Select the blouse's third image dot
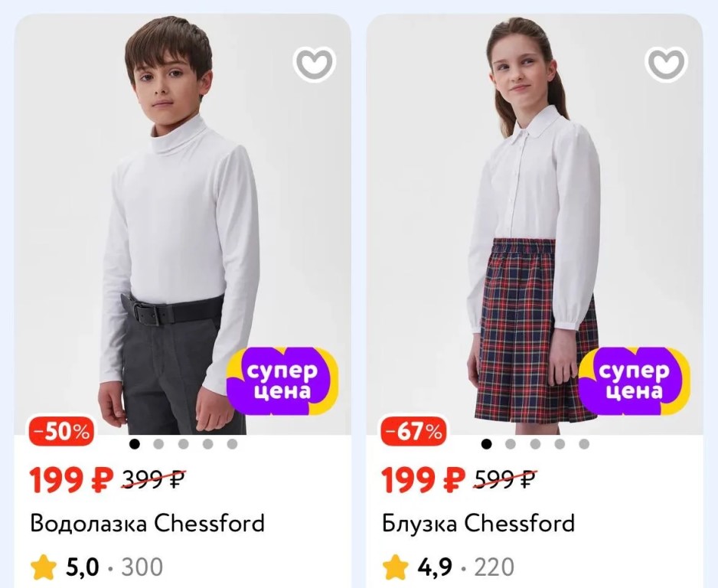718x588 pixels. click(535, 443)
